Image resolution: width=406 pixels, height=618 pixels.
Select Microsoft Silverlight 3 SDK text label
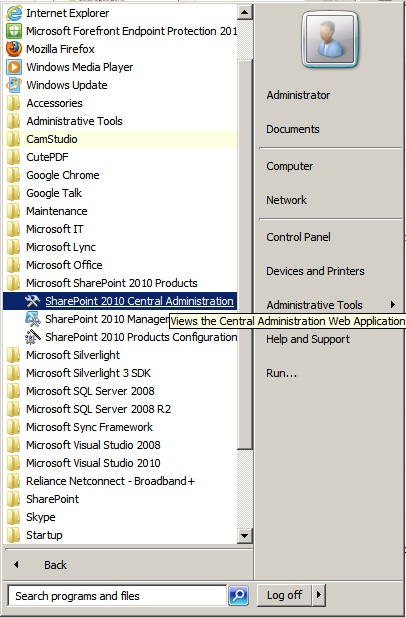click(x=89, y=373)
